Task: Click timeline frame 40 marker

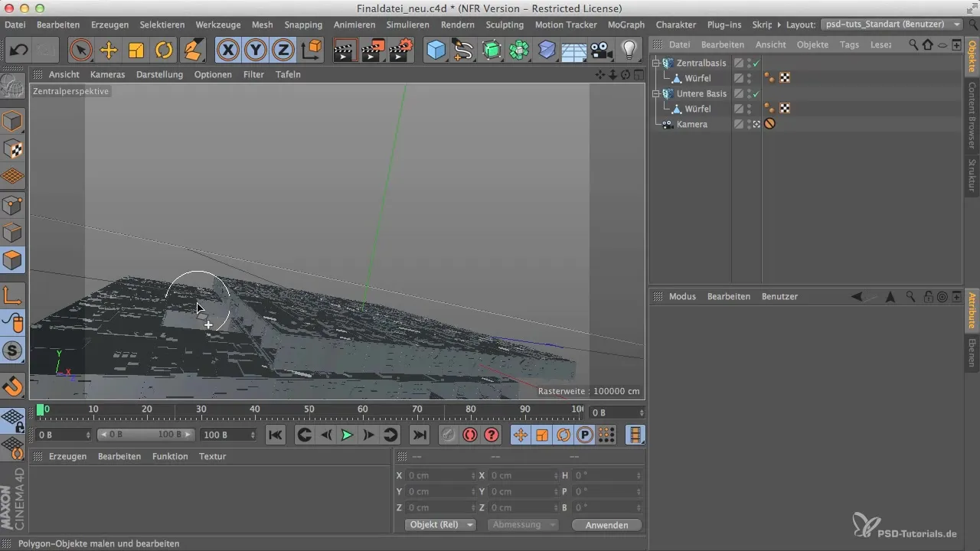Action: 255,410
